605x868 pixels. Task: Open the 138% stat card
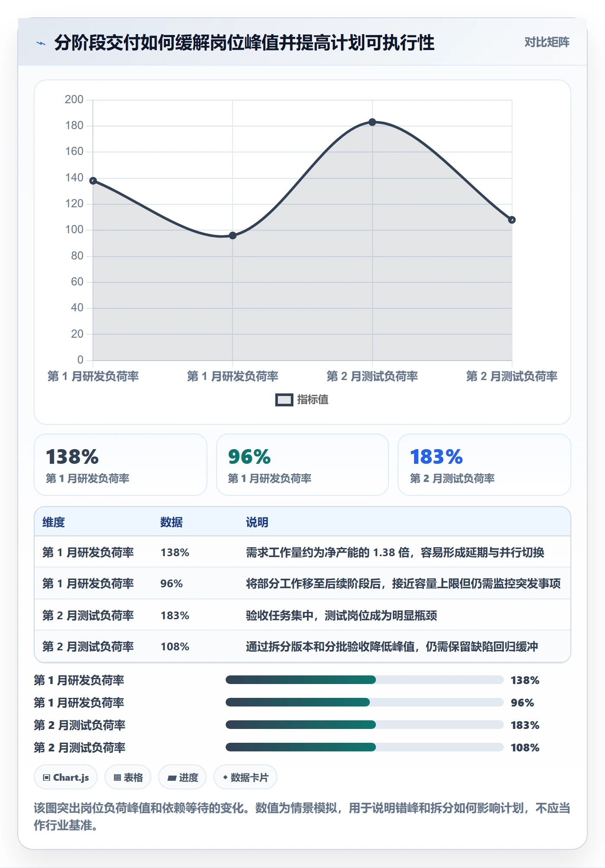point(121,465)
